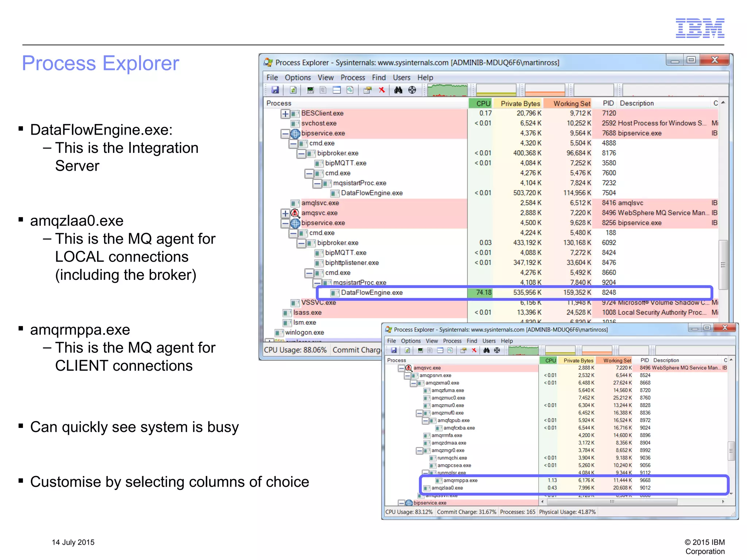The image size is (747, 560).
Task: Click Refresh Now icon in front window toolbar
Action: point(407,350)
